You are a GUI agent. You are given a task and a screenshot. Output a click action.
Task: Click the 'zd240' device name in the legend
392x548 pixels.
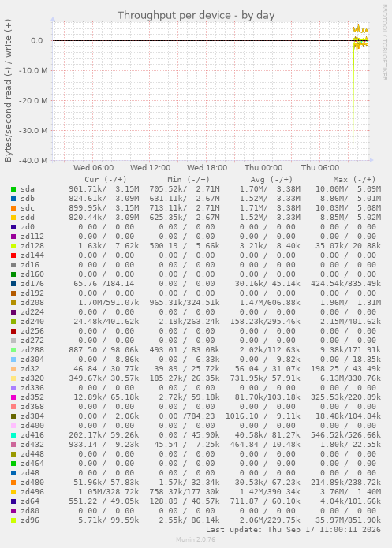[32, 322]
